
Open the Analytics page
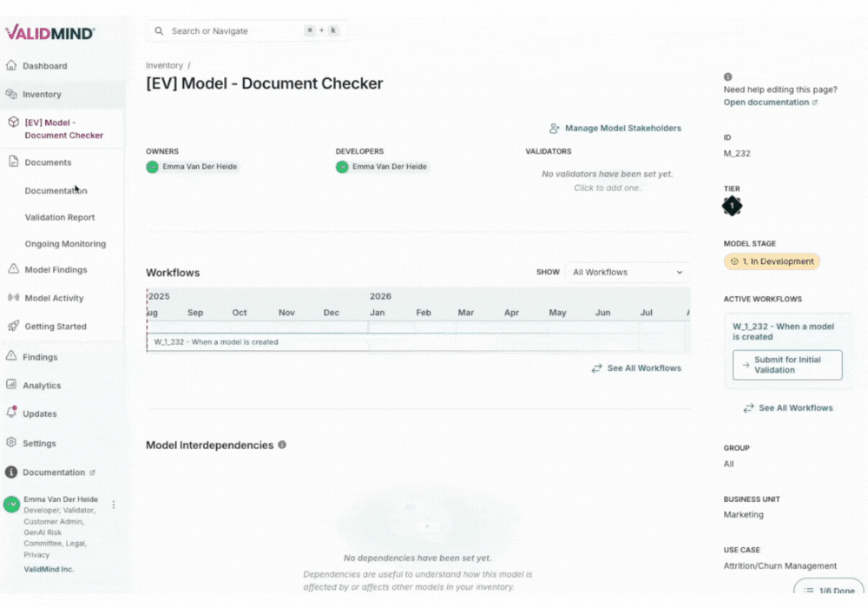(42, 386)
